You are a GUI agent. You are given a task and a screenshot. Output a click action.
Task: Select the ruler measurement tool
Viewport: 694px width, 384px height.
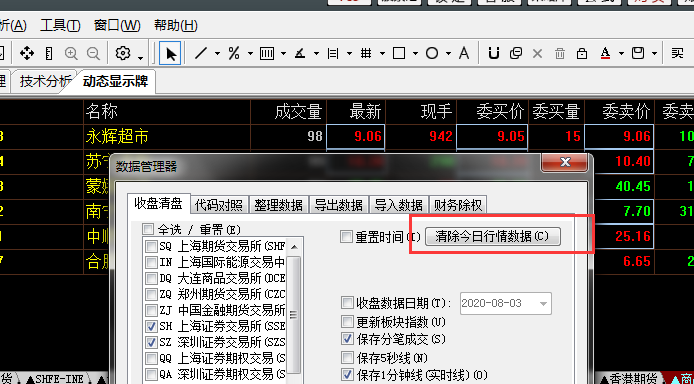(x=49, y=54)
